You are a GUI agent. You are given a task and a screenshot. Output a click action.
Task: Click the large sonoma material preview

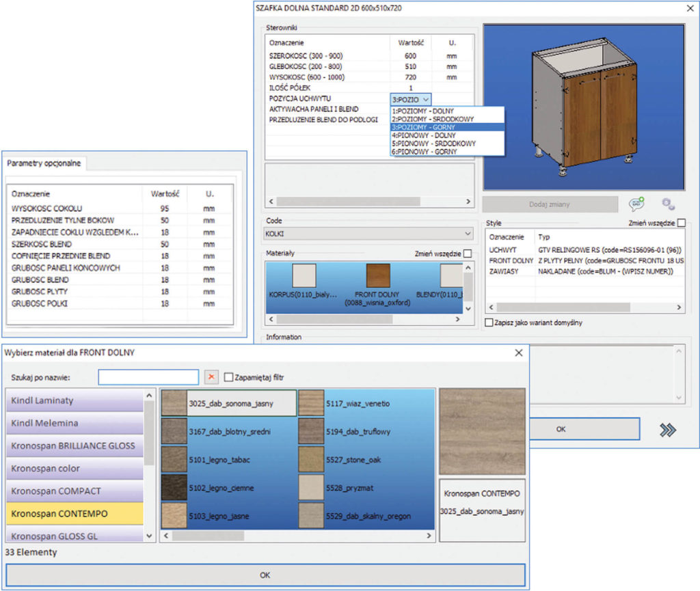point(482,431)
